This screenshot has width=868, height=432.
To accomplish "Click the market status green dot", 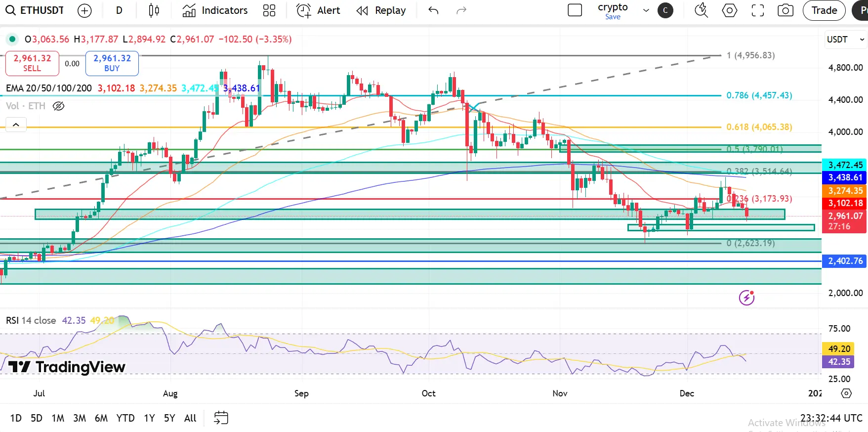I will coord(12,39).
